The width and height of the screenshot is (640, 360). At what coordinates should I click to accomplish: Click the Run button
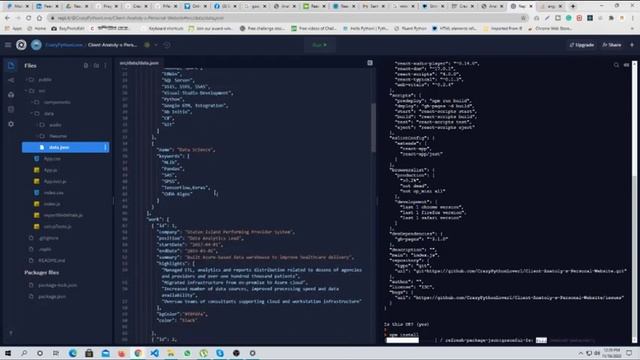click(320, 45)
